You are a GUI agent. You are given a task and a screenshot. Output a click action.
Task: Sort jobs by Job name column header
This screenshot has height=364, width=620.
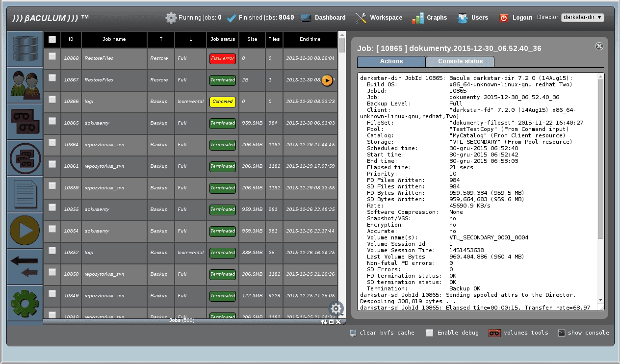pyautogui.click(x=114, y=39)
